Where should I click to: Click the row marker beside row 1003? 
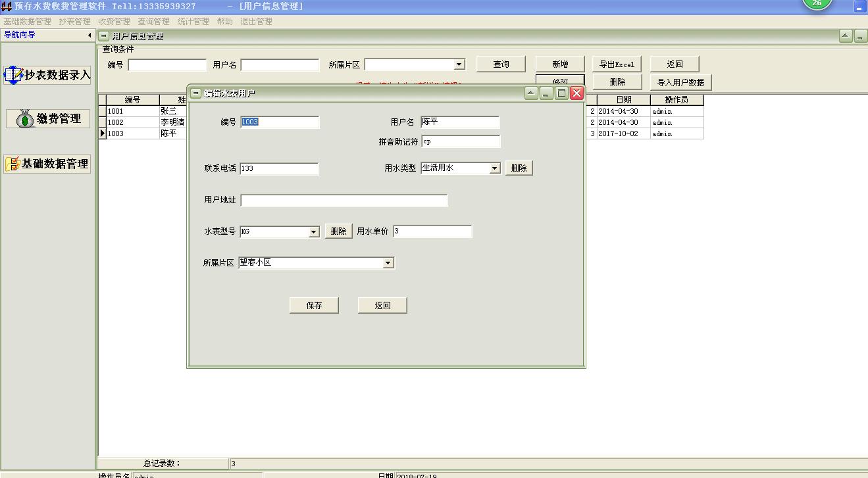tap(102, 133)
